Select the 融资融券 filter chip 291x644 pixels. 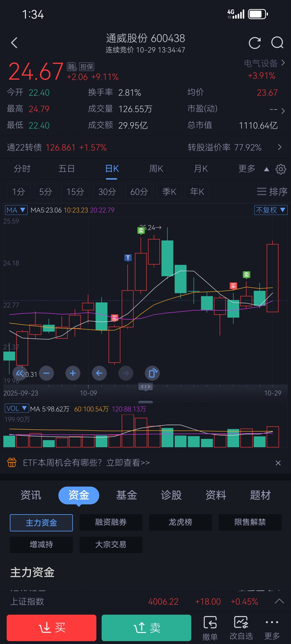coord(111,522)
